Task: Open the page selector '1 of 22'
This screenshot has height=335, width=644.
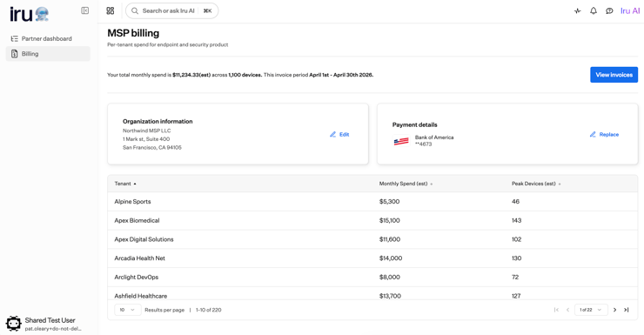Action: [591, 310]
